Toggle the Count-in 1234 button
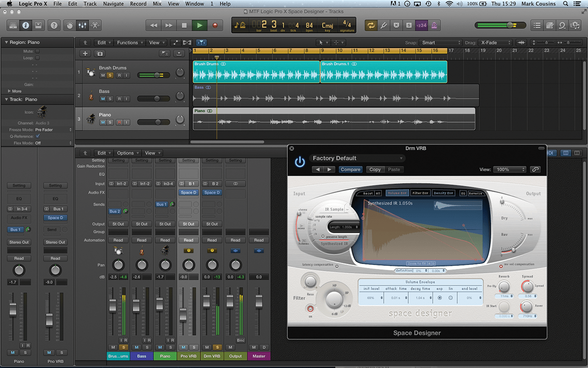588x368 pixels. click(421, 25)
